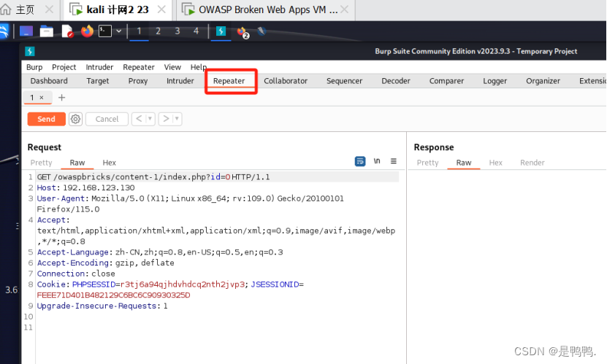
Task: Expand the terminal dropdown arrow in panel
Action: point(119,31)
